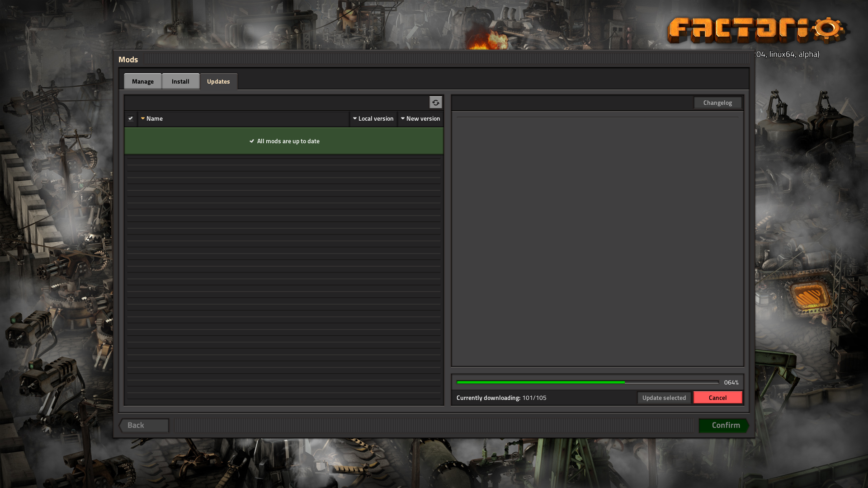The image size is (868, 488).
Task: Click the green download progress bar
Action: tap(587, 382)
